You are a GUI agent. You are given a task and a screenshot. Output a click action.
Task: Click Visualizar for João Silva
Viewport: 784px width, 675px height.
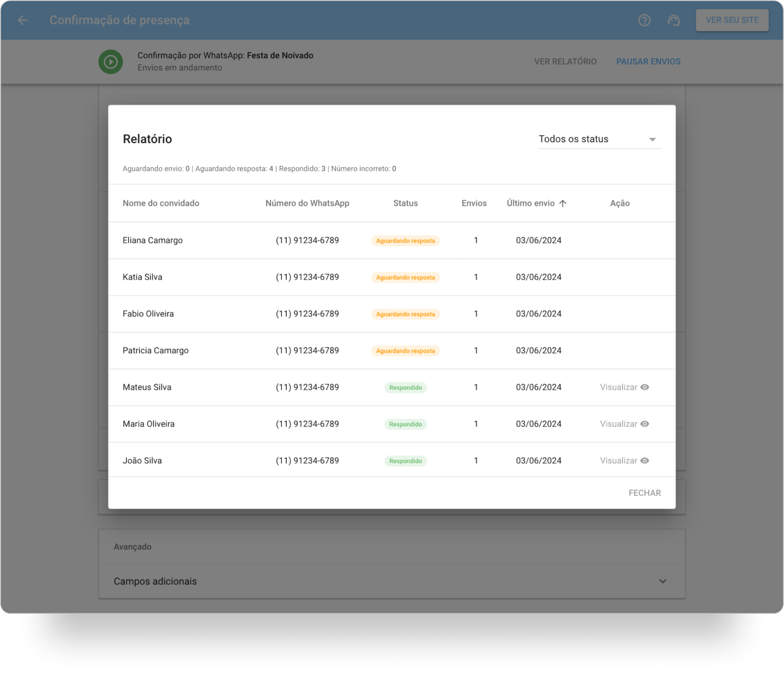(624, 461)
